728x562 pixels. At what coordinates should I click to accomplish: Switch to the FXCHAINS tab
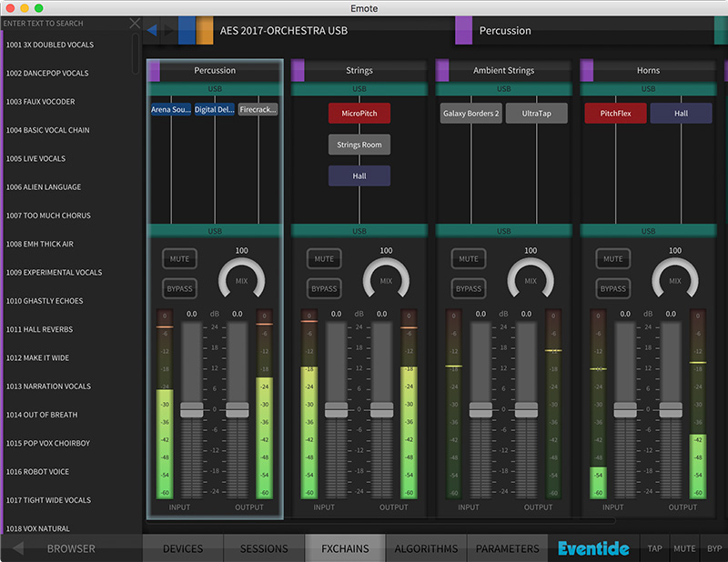point(345,548)
